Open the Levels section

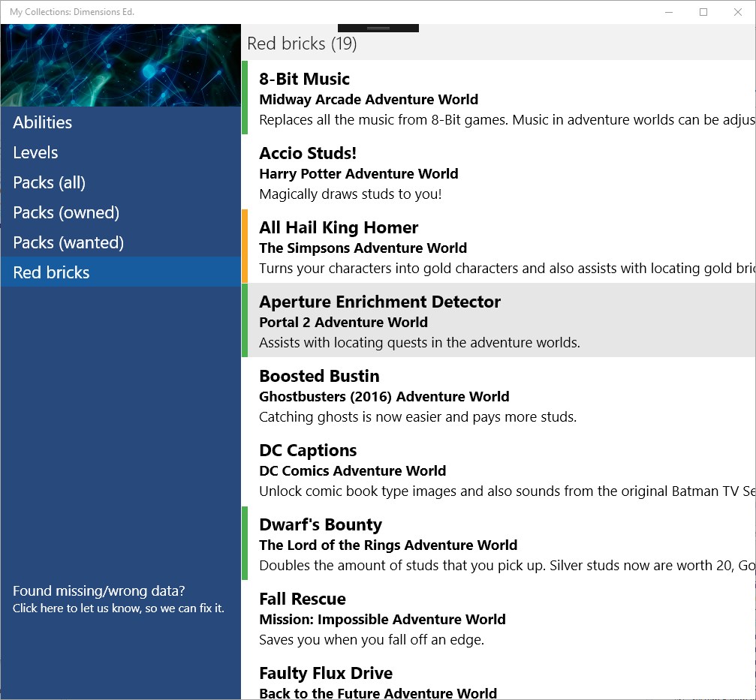pos(121,152)
